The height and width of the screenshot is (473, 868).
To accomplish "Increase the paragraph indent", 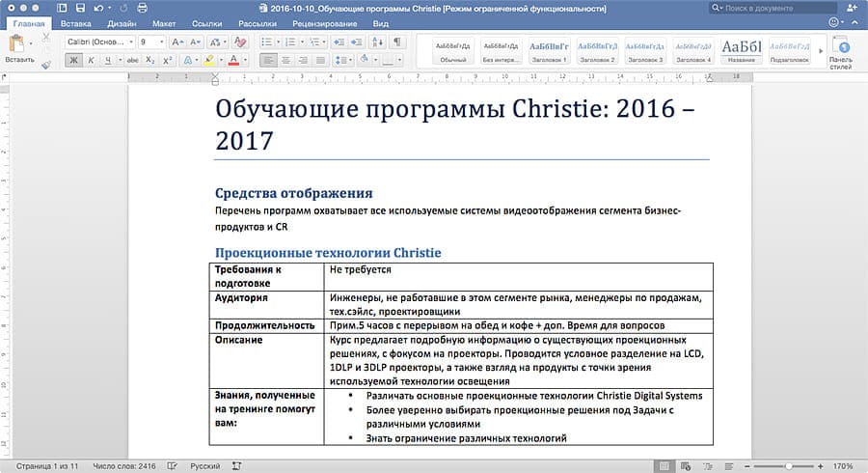I will 357,42.
